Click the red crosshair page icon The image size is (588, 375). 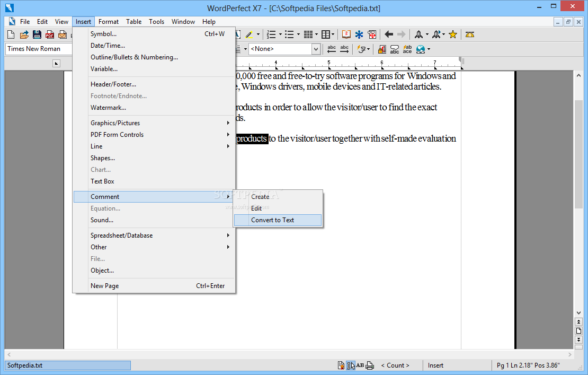[x=372, y=34]
